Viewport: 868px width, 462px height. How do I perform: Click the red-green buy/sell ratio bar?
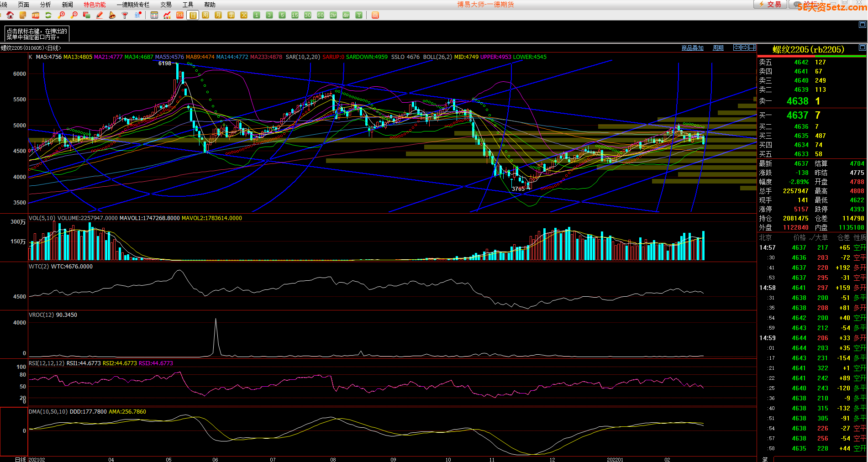point(812,56)
